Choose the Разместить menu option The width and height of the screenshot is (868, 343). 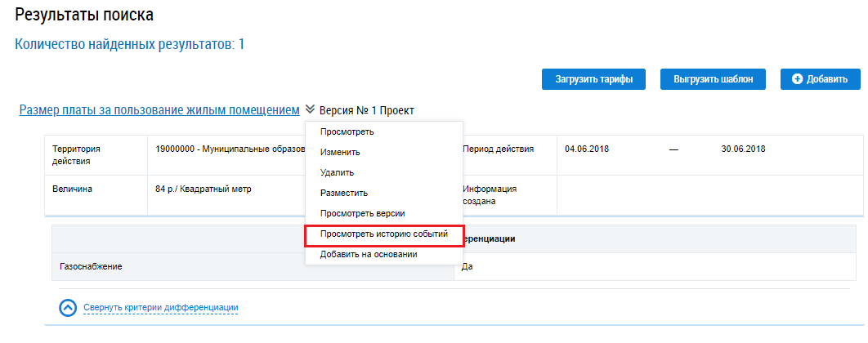tap(344, 193)
